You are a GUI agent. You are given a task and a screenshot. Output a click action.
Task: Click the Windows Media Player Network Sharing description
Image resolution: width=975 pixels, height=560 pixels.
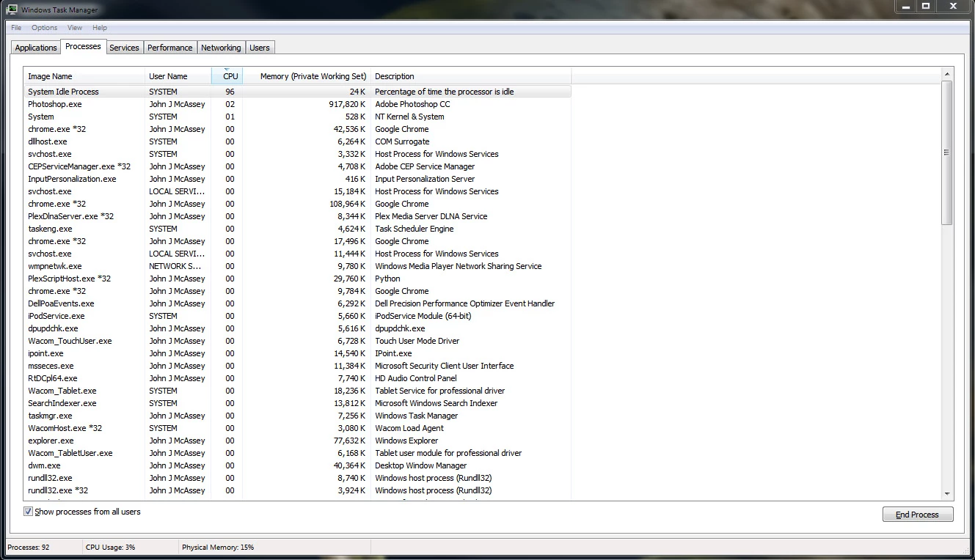pyautogui.click(x=459, y=266)
